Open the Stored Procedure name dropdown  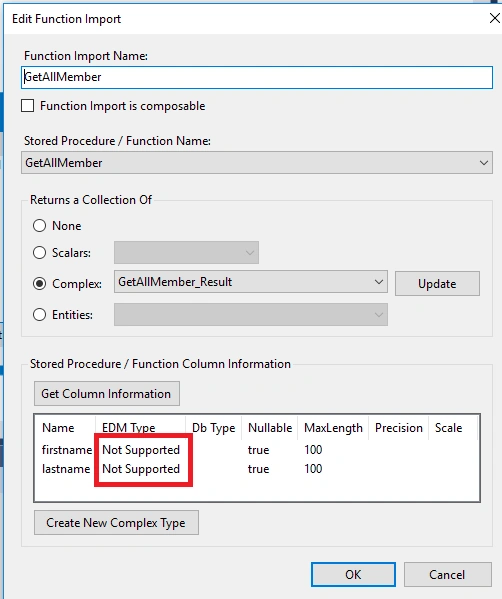257,163
